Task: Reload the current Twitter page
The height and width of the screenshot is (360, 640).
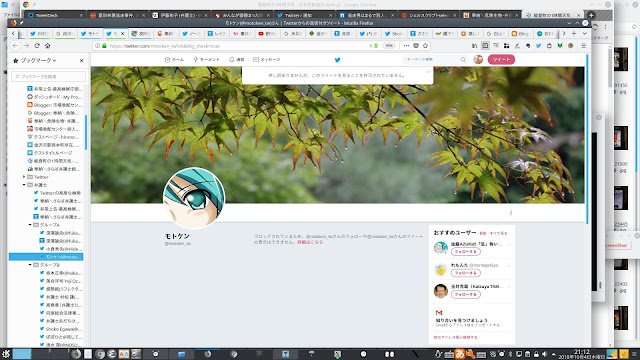Action: (x=37, y=46)
